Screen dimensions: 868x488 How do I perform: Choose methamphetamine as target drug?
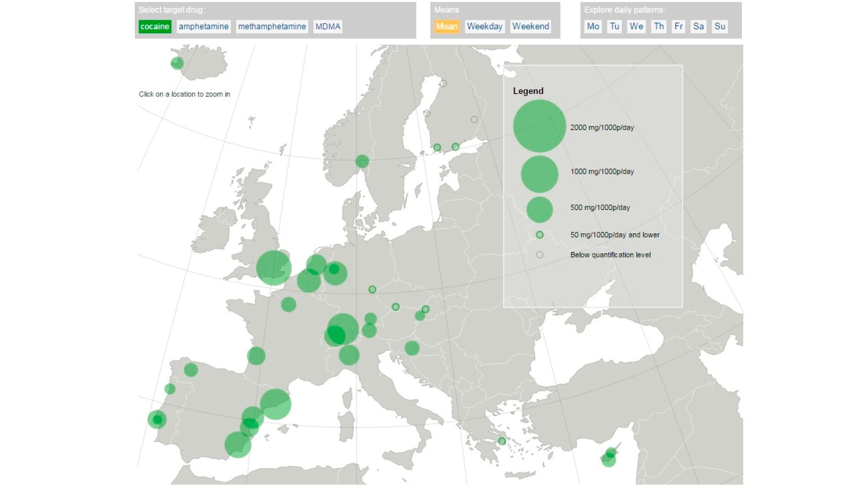pos(272,26)
